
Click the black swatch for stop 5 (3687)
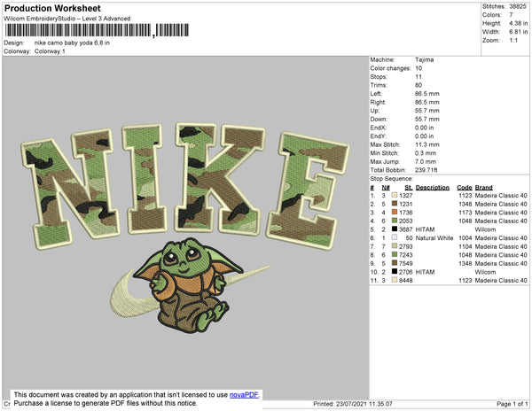[395, 229]
